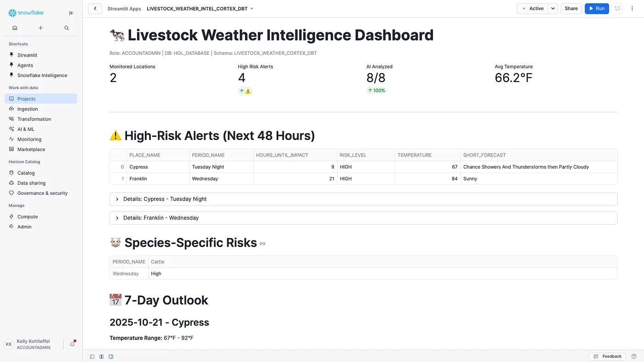
Task: Open the Active status dropdown chevron
Action: [553, 8]
